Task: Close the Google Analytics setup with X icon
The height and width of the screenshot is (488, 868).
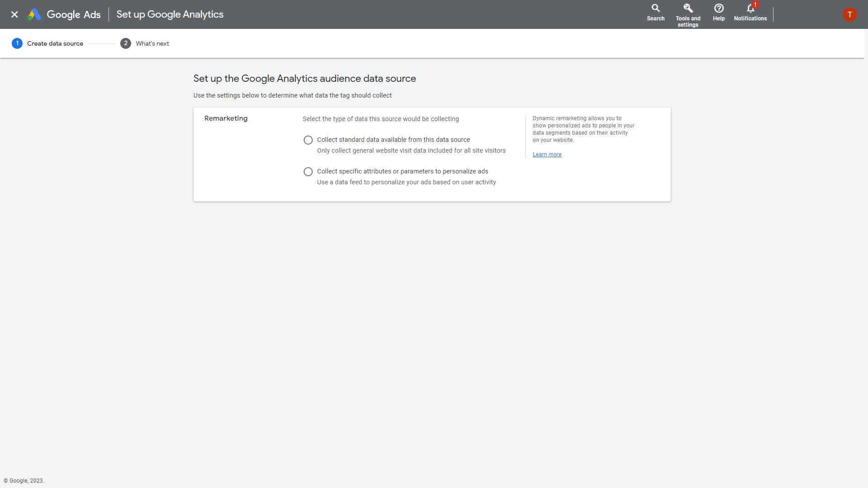Action: click(14, 14)
